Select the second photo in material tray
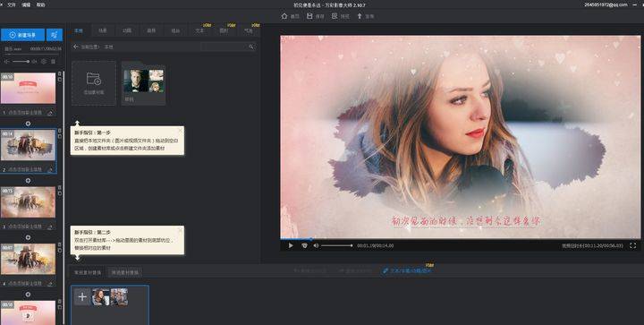Viewport: 644px width, 325px height. tap(119, 296)
